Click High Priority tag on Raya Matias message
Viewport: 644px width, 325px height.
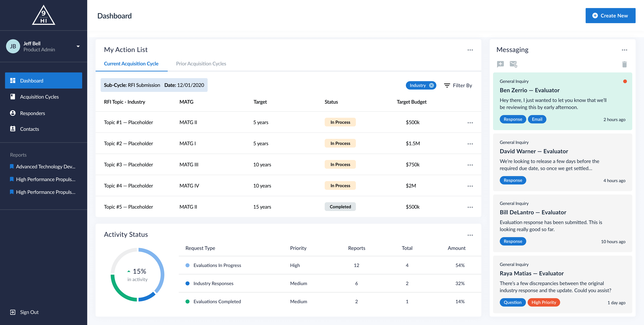coord(543,303)
